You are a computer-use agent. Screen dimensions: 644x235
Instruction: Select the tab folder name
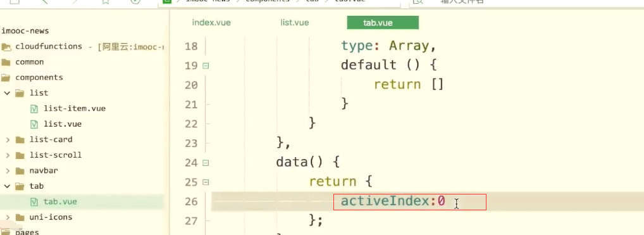pyautogui.click(x=37, y=186)
